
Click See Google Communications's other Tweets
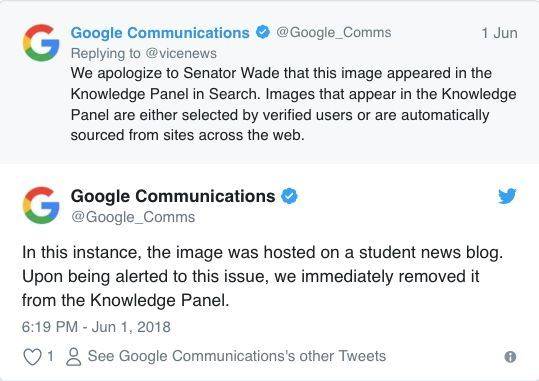tap(237, 356)
